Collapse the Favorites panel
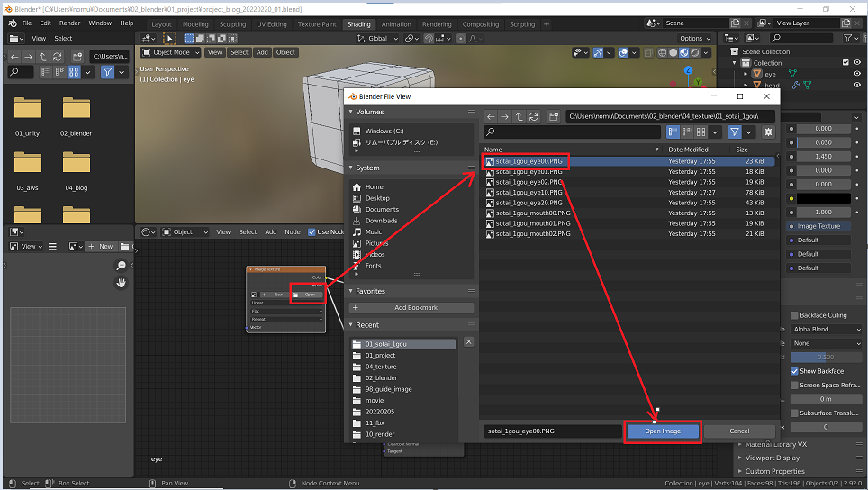The width and height of the screenshot is (868, 490). click(x=351, y=291)
